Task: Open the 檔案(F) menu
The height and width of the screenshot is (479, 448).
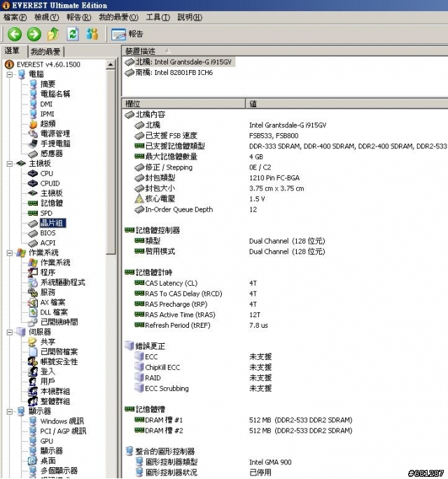Action: coord(15,18)
